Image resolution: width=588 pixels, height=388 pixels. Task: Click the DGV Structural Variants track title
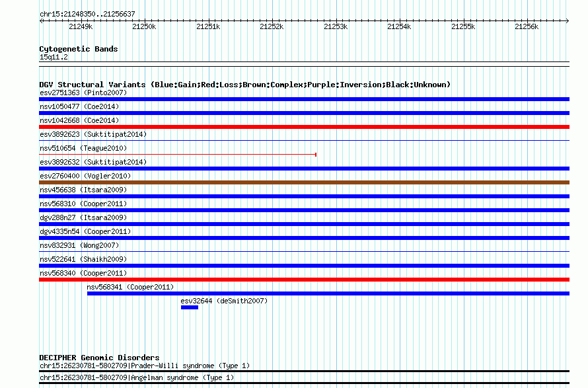point(244,85)
